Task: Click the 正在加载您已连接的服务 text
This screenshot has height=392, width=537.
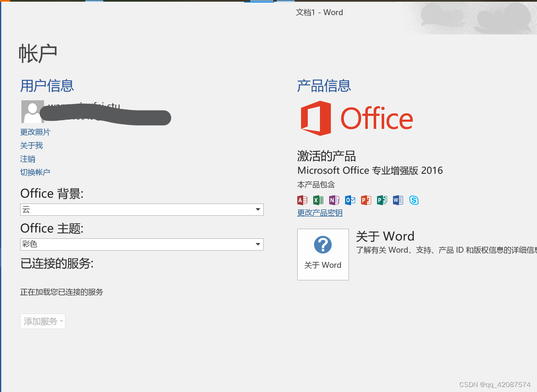Action: pos(62,292)
